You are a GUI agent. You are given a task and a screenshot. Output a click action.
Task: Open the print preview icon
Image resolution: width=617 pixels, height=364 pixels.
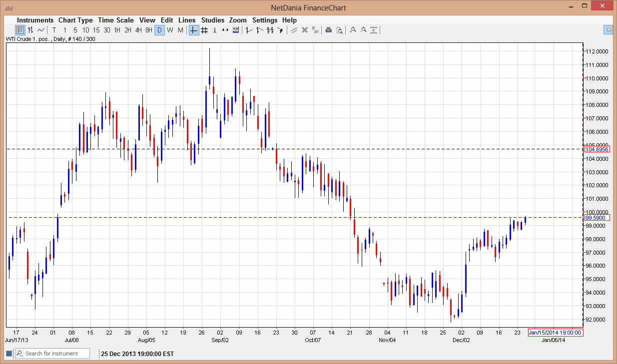[x=339, y=30]
